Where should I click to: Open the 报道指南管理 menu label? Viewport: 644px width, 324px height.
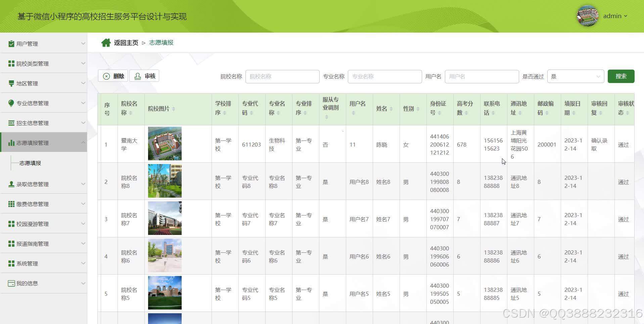coord(33,244)
